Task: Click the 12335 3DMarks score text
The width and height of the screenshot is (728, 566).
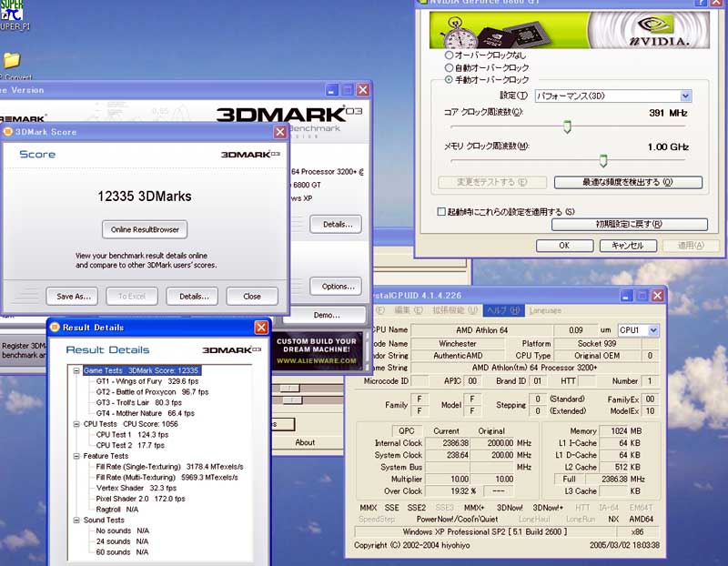Action: coord(145,197)
